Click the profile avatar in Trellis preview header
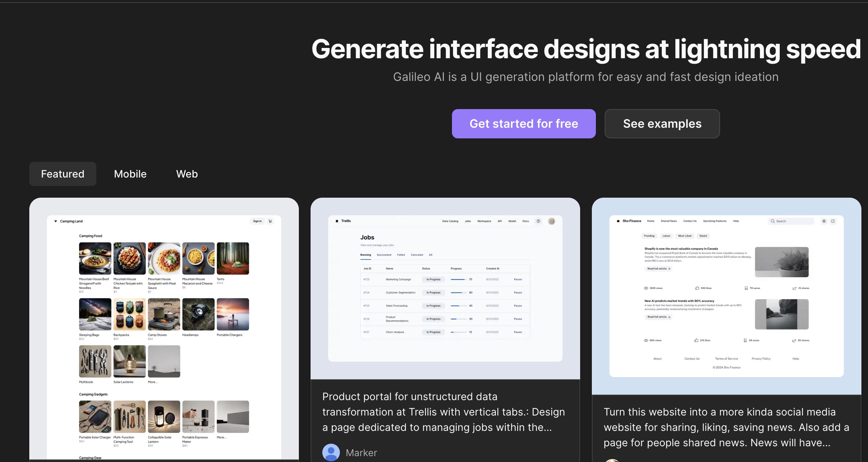 [551, 221]
